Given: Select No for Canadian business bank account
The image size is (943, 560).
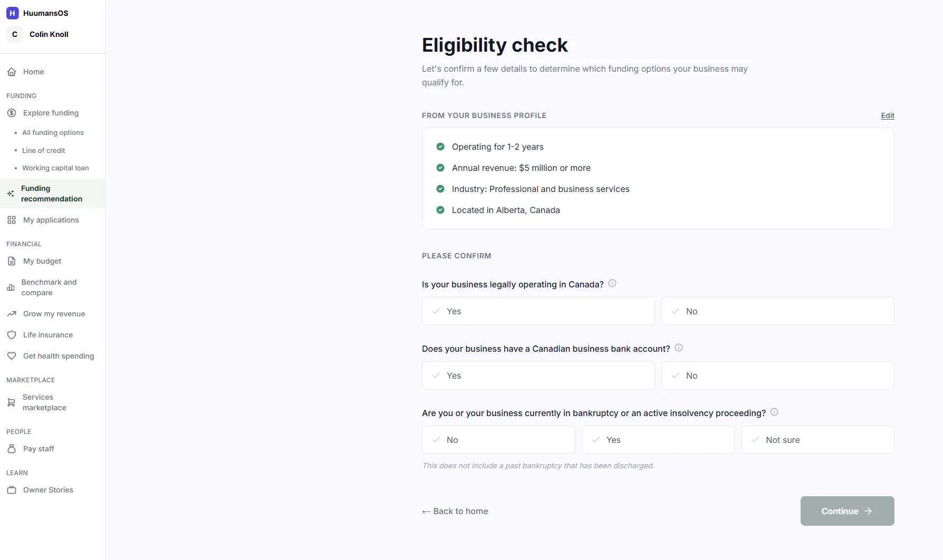Looking at the screenshot, I should [777, 375].
